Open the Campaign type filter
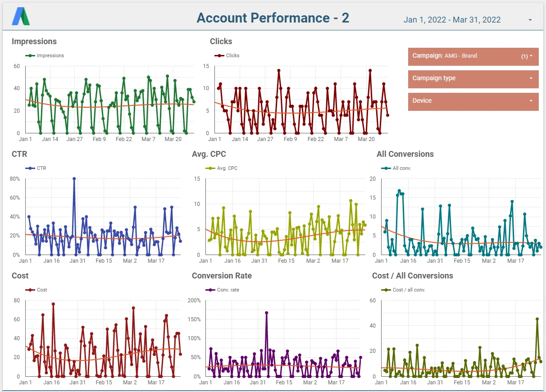The width and height of the screenshot is (546, 392). point(473,78)
